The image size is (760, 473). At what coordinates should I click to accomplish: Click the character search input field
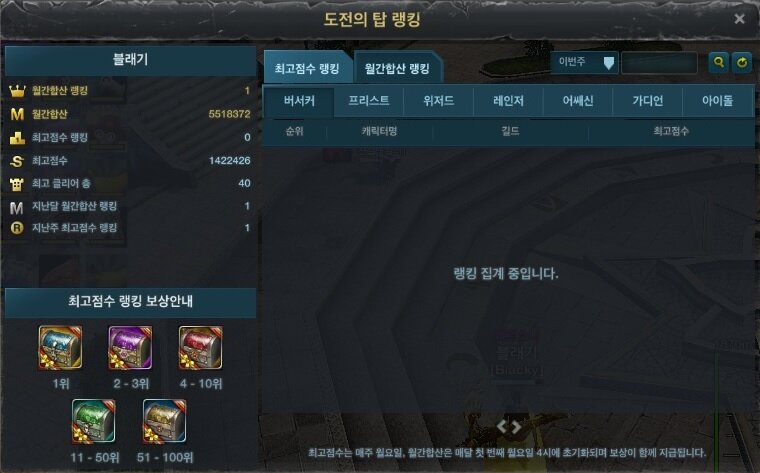point(659,63)
